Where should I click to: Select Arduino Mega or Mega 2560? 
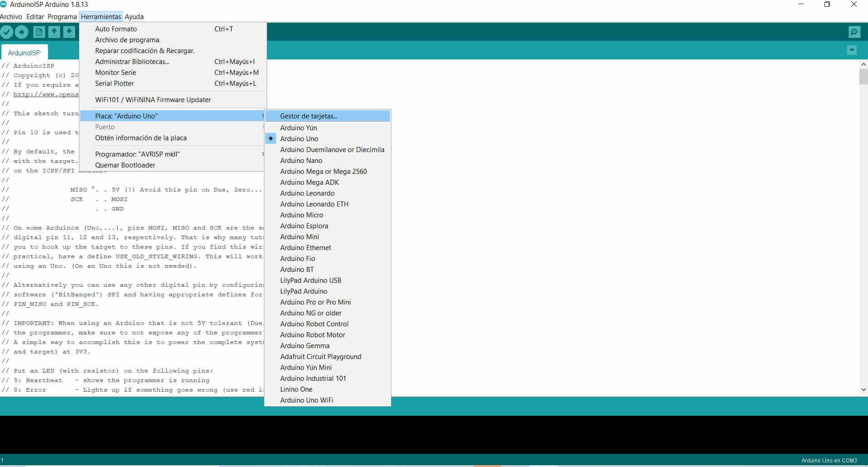[x=327, y=172]
